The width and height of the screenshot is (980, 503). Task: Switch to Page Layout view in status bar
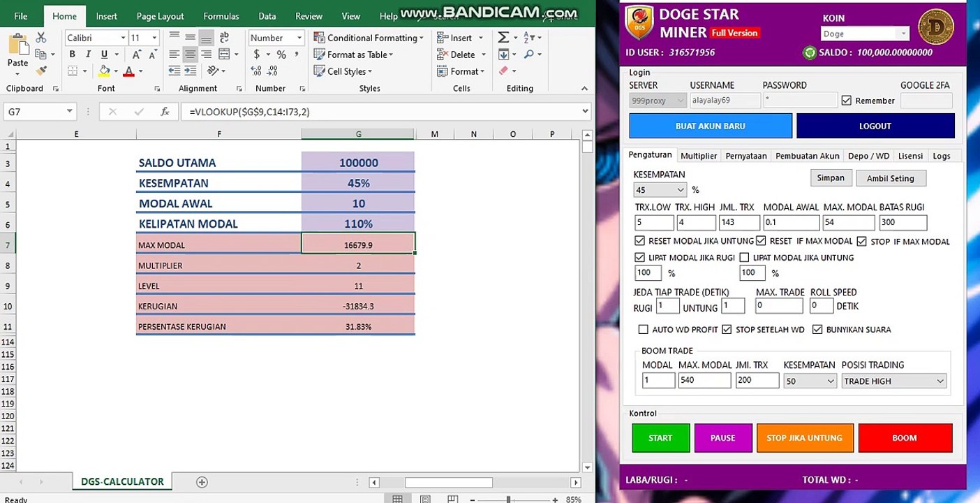[x=424, y=499]
